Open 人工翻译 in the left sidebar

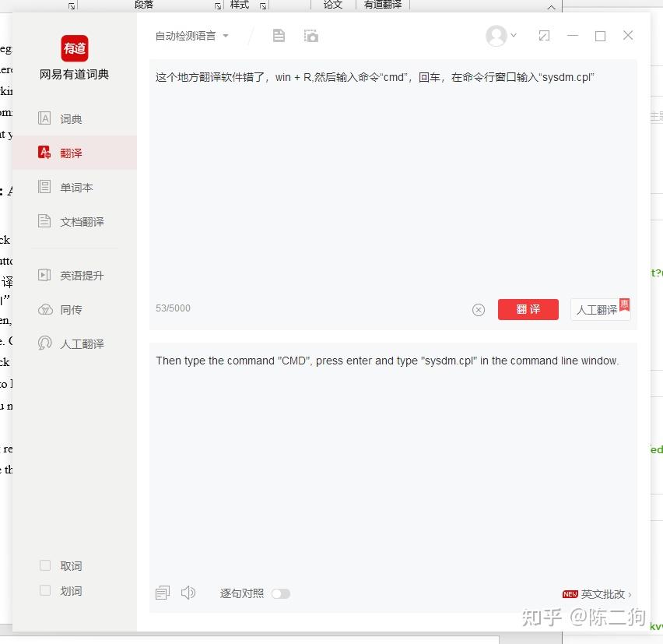[x=75, y=343]
